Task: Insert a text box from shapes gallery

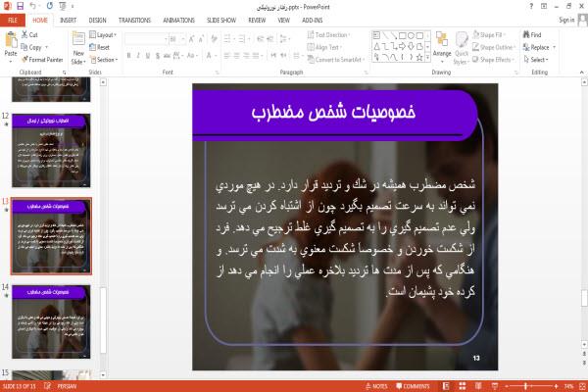Action: pyautogui.click(x=376, y=35)
